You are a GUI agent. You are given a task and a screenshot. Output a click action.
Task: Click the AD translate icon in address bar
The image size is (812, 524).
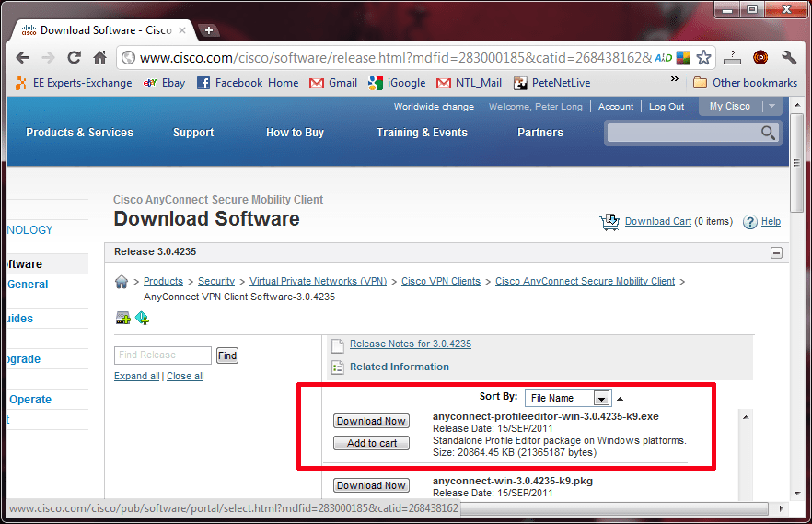[664, 57]
